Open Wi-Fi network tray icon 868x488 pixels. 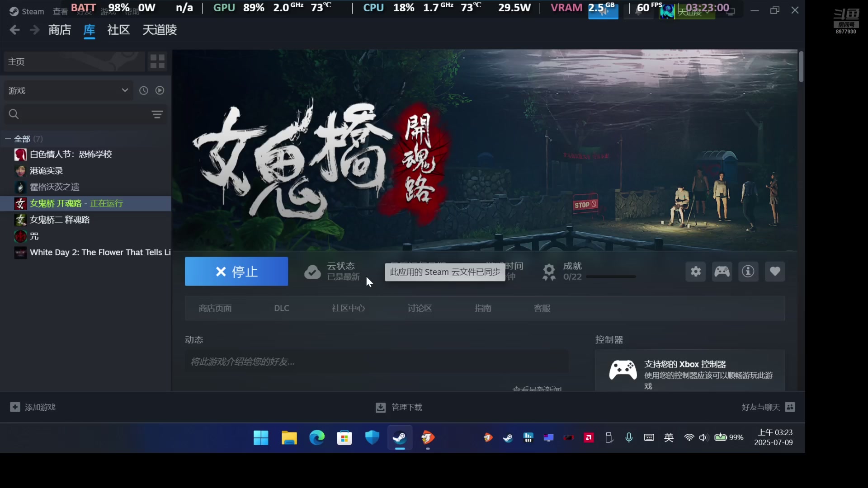[689, 437]
